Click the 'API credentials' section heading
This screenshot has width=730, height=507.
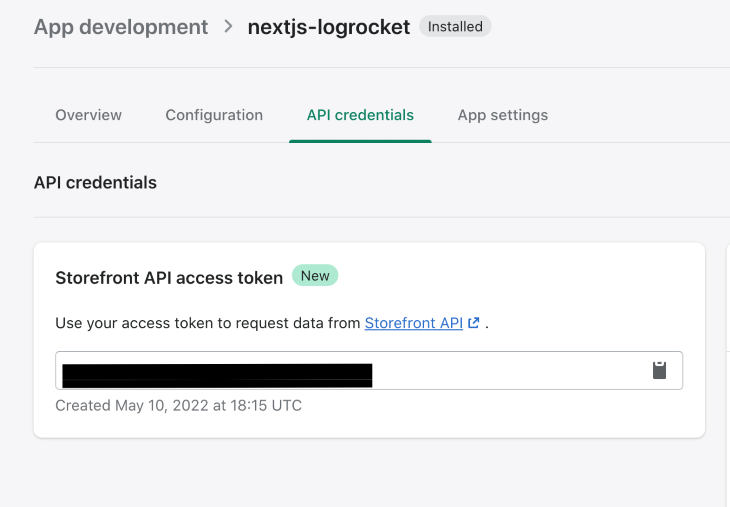click(95, 183)
